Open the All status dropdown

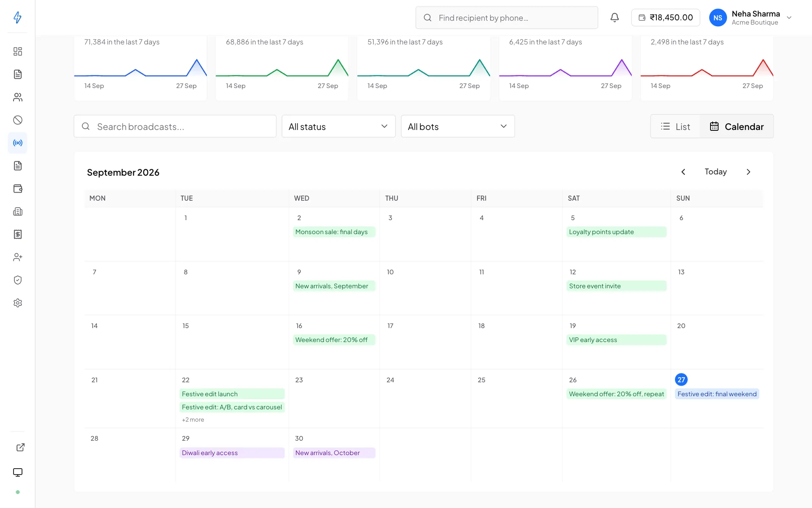pos(338,127)
